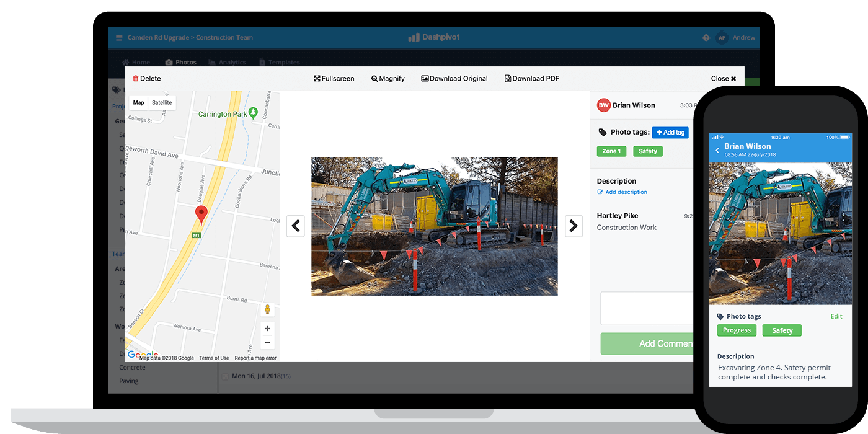Screen dimensions: 868x434
Task: Select Paving in the left sidebar
Action: point(129,381)
